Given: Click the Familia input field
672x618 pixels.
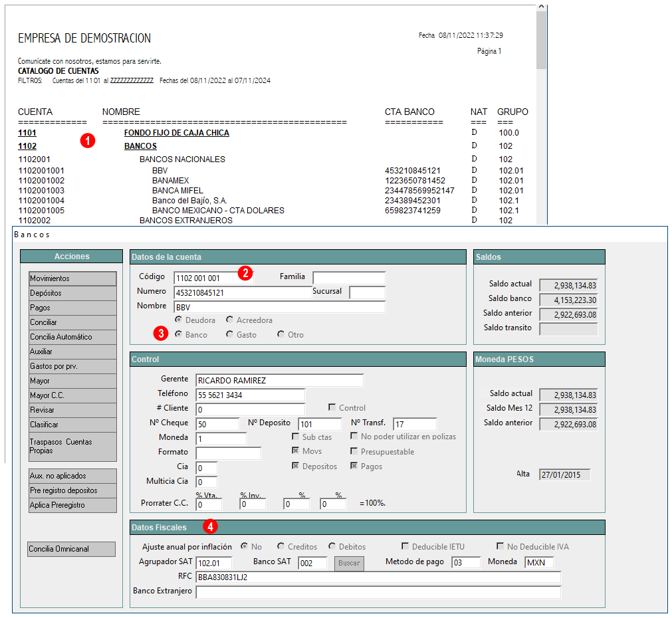Looking at the screenshot, I should [349, 278].
